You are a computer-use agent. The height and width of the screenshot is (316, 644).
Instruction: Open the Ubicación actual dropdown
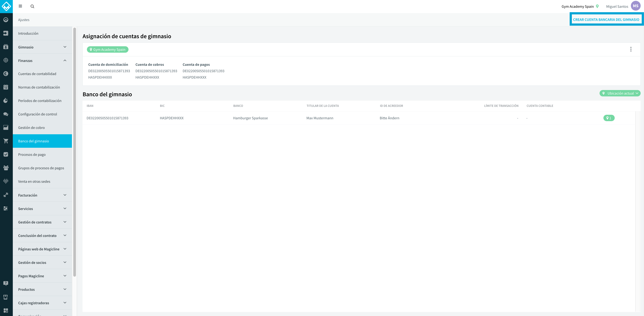point(620,93)
